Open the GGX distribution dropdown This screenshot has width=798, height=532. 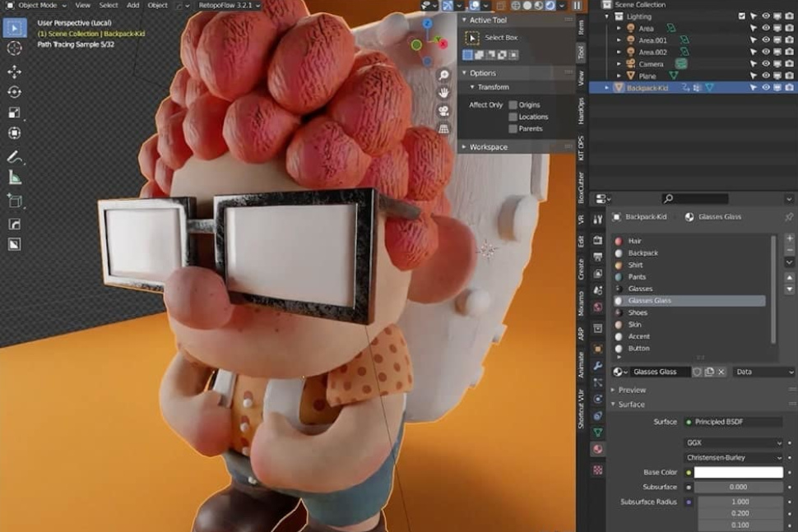[733, 442]
